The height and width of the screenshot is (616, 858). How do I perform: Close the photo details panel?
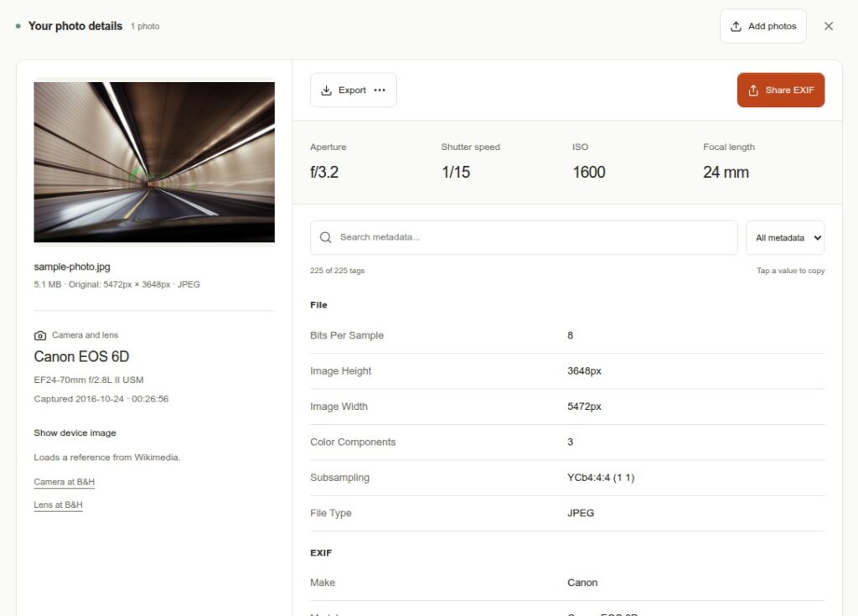coord(829,26)
